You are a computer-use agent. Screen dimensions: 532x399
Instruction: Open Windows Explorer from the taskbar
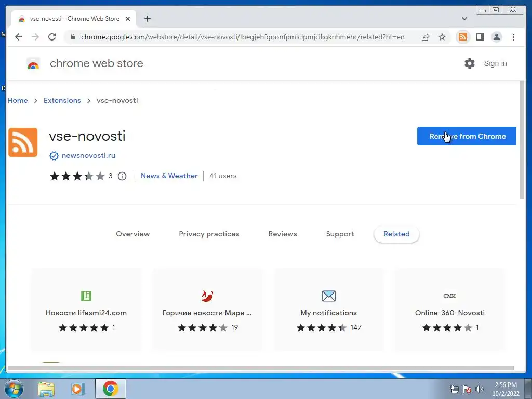pyautogui.click(x=46, y=389)
